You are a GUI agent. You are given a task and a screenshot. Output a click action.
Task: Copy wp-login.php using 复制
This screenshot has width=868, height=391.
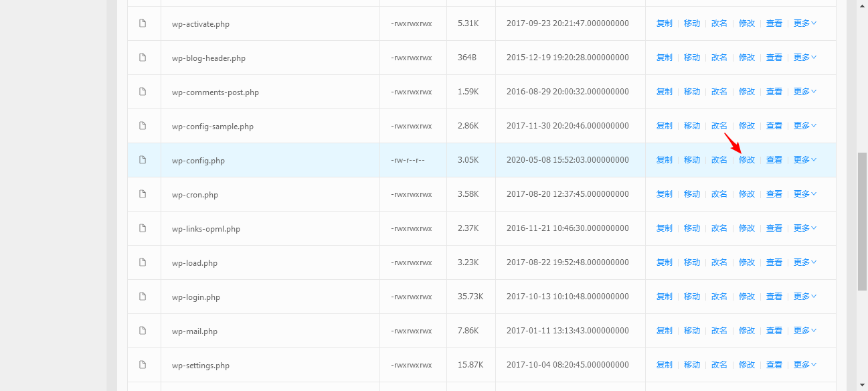665,297
